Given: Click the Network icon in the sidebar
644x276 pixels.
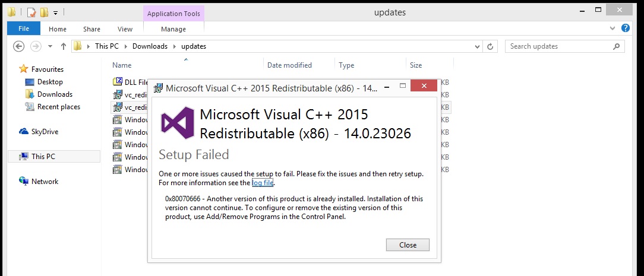Looking at the screenshot, I should point(24,182).
